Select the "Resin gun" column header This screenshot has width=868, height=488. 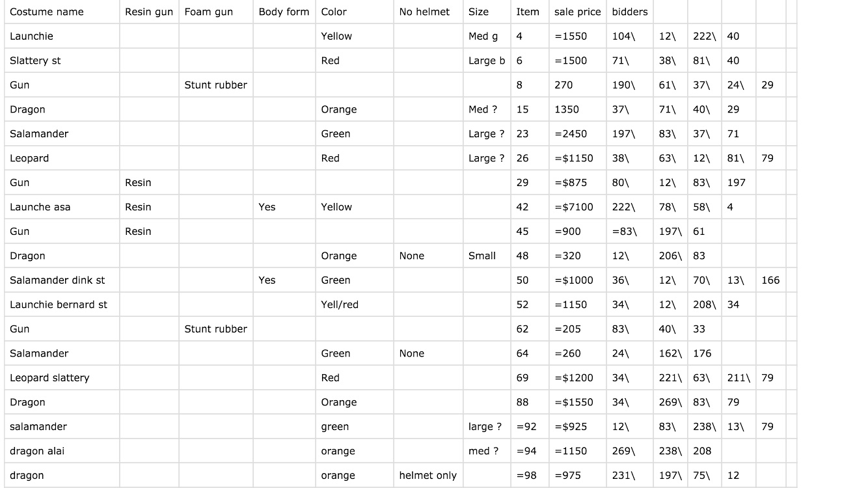(149, 12)
